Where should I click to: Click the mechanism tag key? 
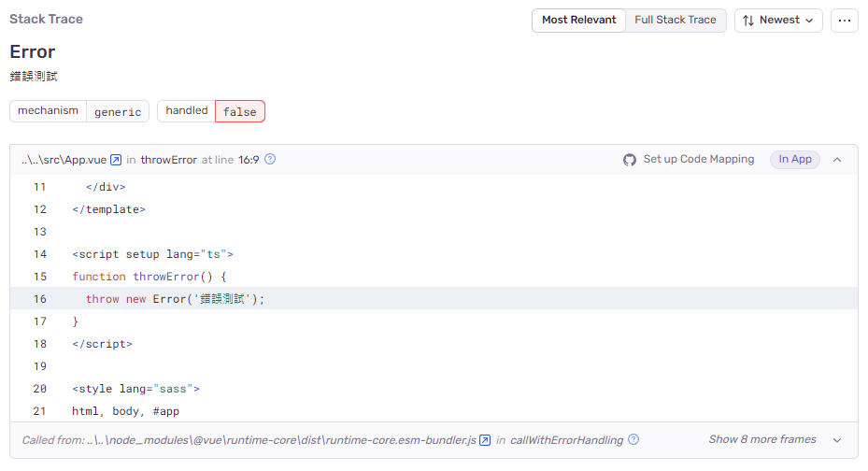[x=48, y=111]
